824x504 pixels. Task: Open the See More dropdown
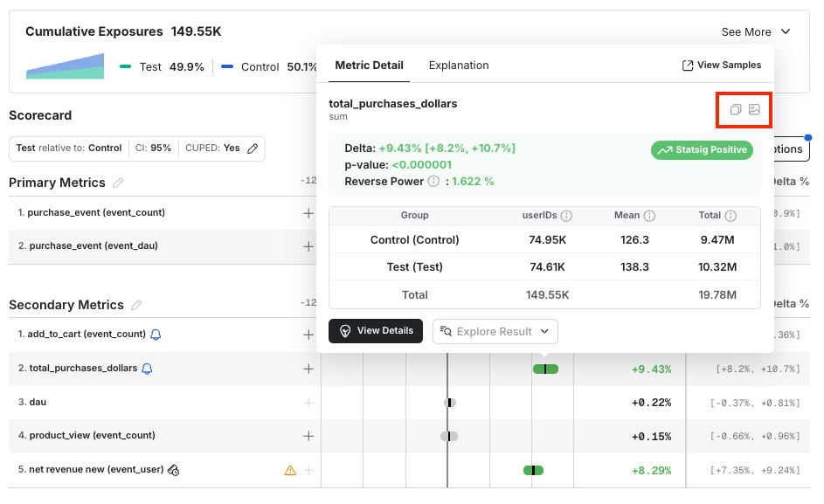point(756,32)
